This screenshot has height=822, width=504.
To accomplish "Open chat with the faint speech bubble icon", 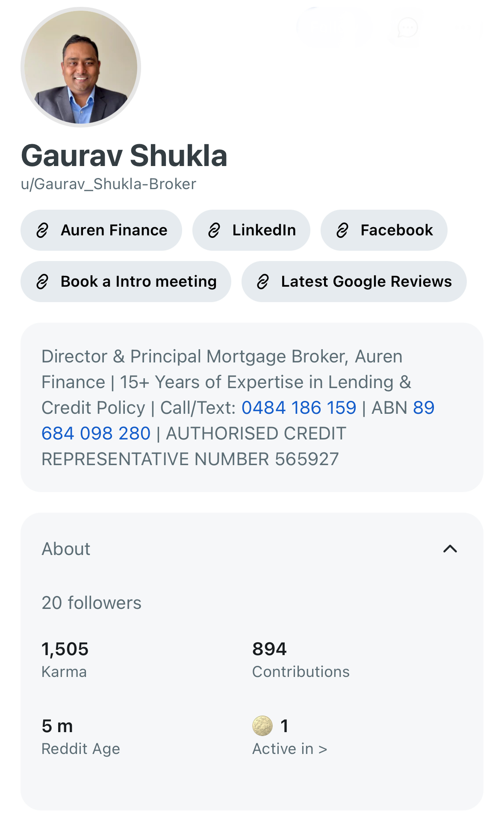I will (x=407, y=28).
